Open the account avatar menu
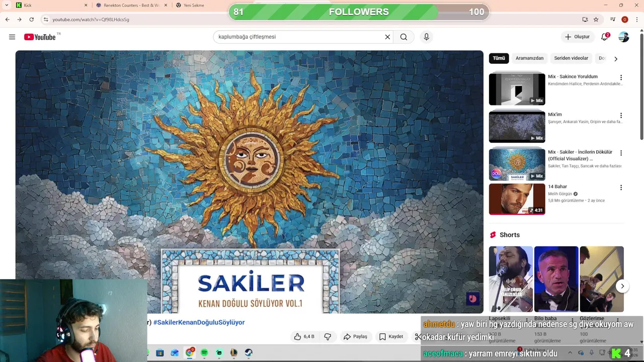Screen dimensions: 644x362 [x=624, y=37]
